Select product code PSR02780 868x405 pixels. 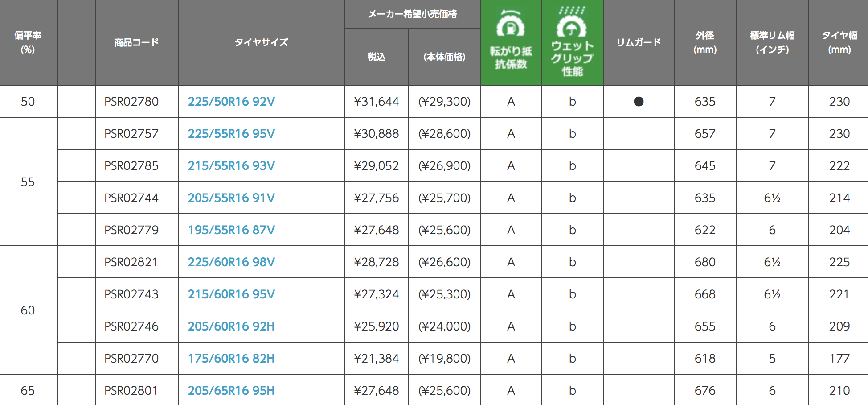[131, 102]
